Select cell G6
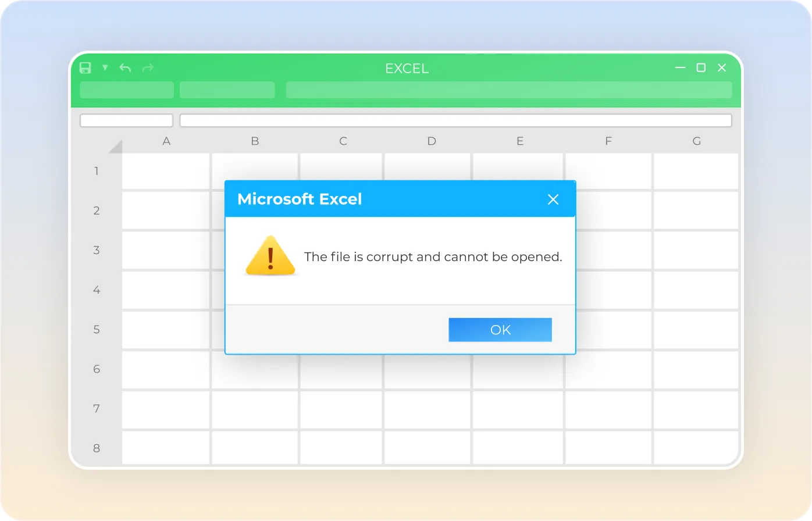This screenshot has width=812, height=521. click(696, 370)
